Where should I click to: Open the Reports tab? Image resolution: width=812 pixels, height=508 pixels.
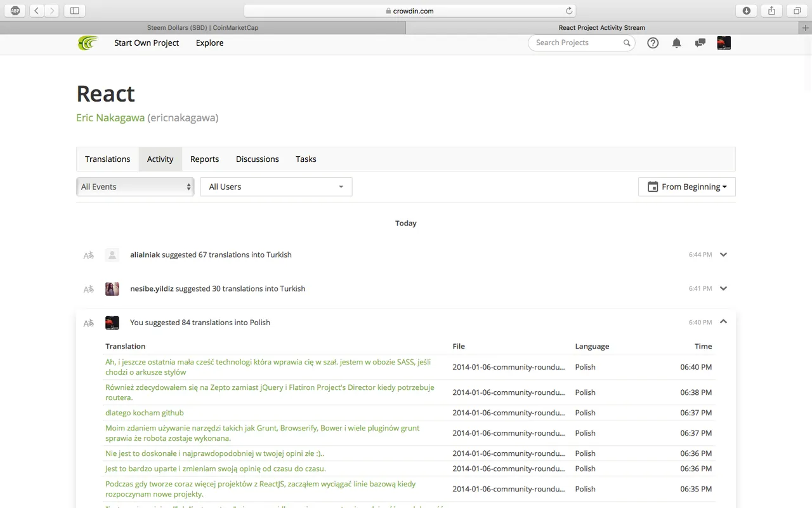pyautogui.click(x=204, y=159)
